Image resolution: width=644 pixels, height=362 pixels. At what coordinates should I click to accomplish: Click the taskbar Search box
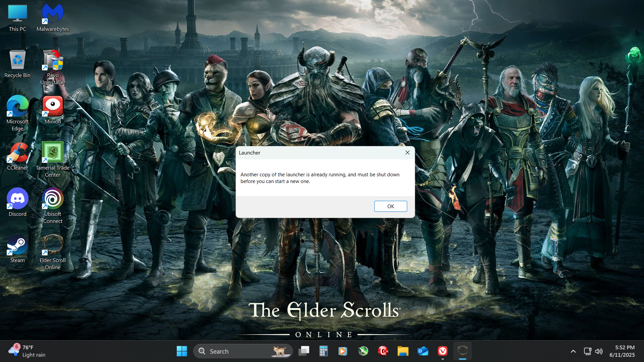point(243,351)
